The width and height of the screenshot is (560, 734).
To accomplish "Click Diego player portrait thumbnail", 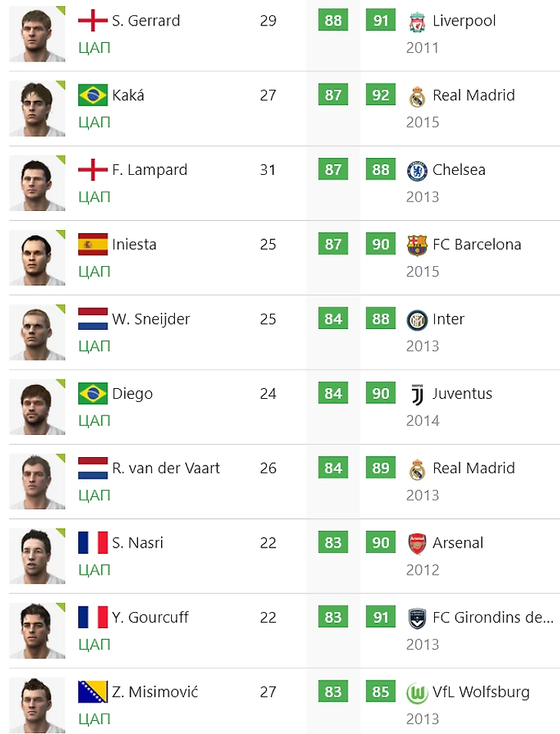I will pos(37,406).
